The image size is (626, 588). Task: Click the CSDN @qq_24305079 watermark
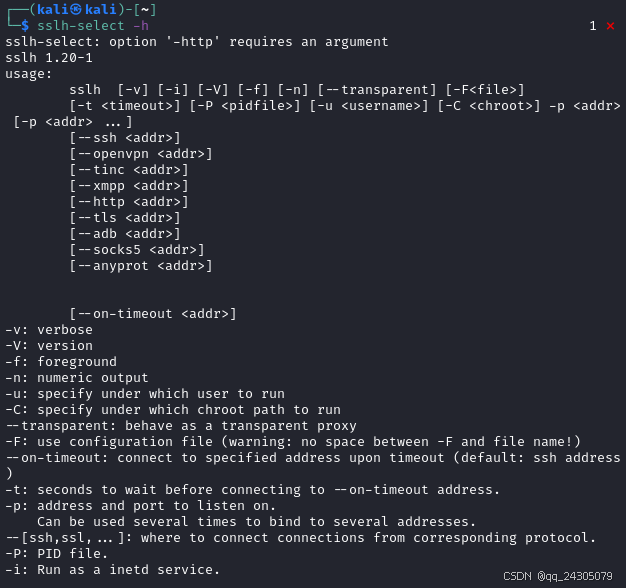558,576
